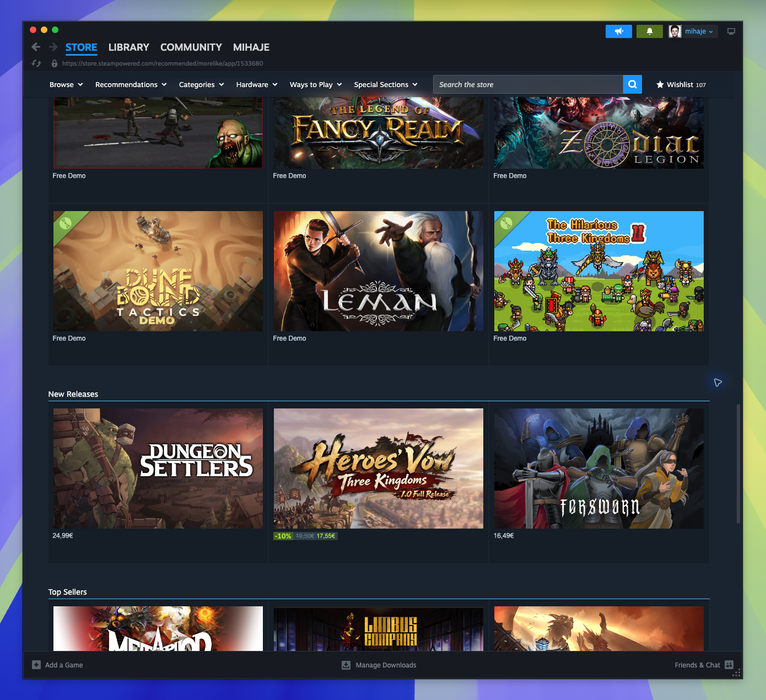Switch to the STORE tab
This screenshot has height=700, width=766.
tap(82, 47)
